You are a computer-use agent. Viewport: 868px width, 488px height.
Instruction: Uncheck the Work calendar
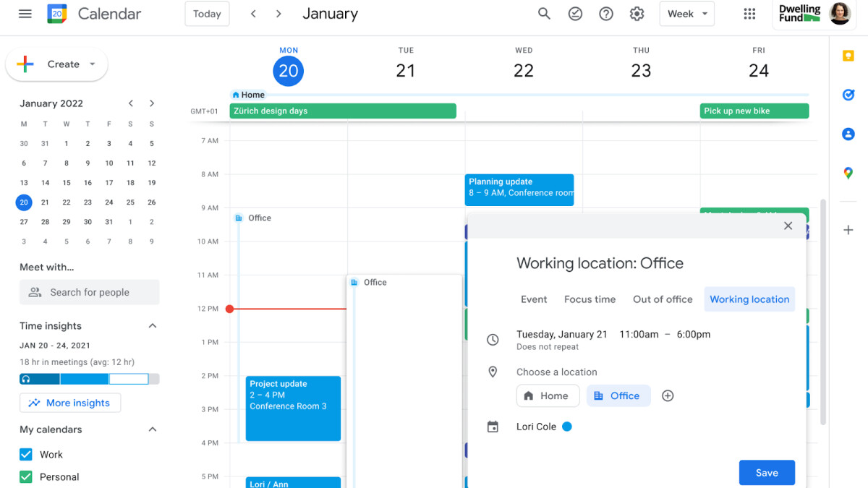[24, 454]
